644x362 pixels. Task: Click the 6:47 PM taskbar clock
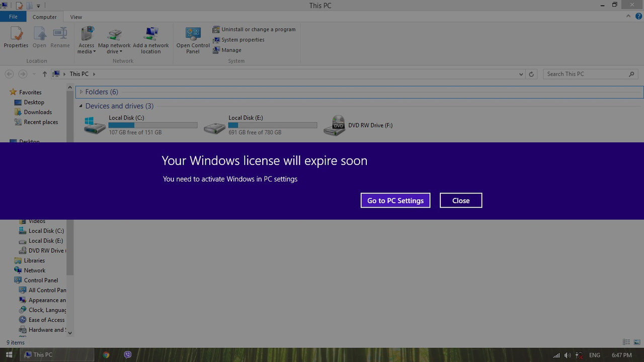(x=621, y=355)
